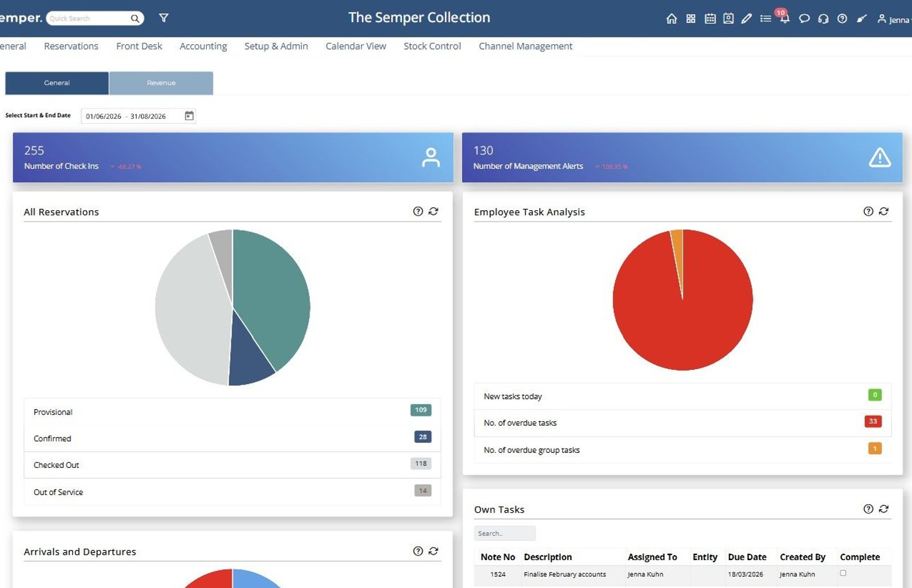Open the Stock Control menu

coord(433,46)
